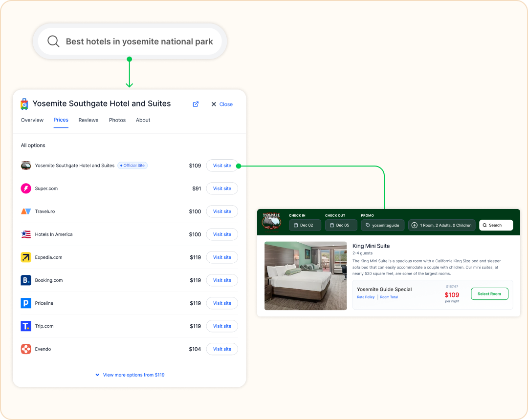Open the 1 Room, 2 Adults guests selector
The image size is (528, 420).
(x=442, y=225)
